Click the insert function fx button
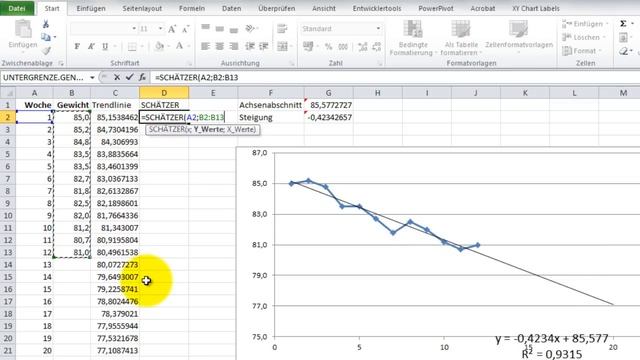This screenshot has width=640, height=360. (142, 77)
